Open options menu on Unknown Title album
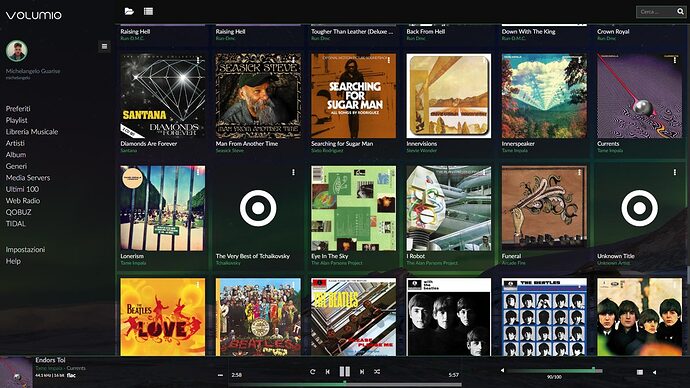 675,172
